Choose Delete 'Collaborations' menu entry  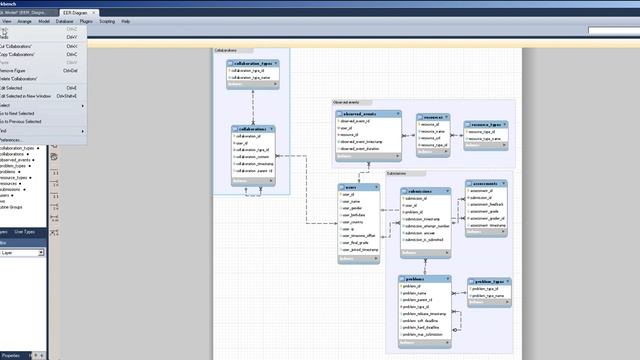click(43, 79)
